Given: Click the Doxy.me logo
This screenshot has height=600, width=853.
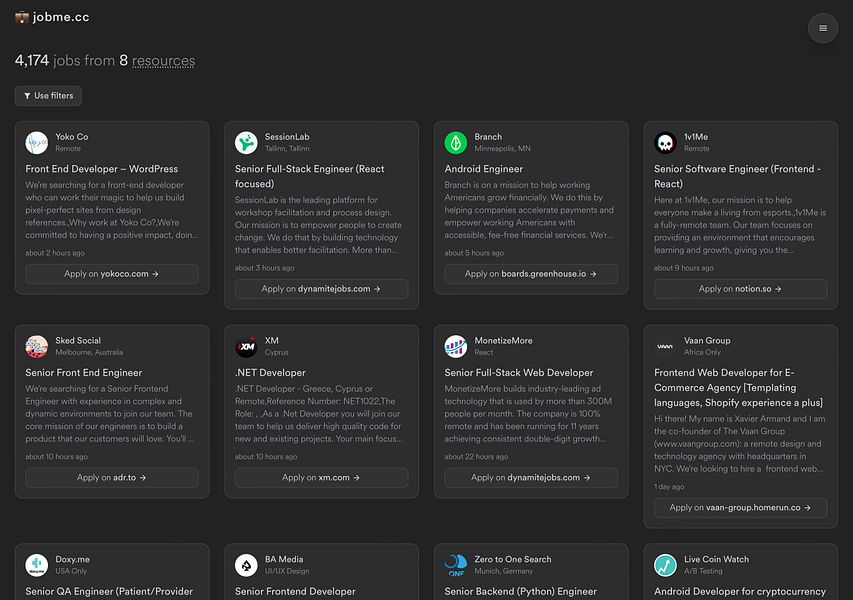Looking at the screenshot, I should pyautogui.click(x=36, y=565).
